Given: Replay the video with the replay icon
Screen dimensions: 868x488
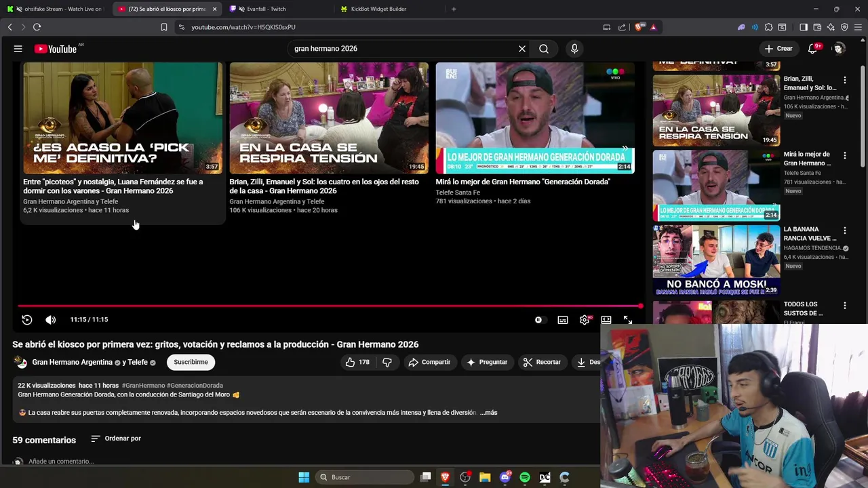Looking at the screenshot, I should click(x=27, y=320).
